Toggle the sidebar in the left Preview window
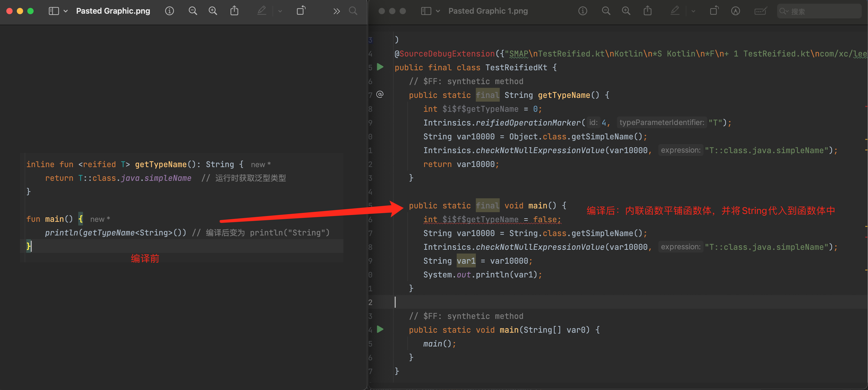The height and width of the screenshot is (390, 868). tap(54, 11)
